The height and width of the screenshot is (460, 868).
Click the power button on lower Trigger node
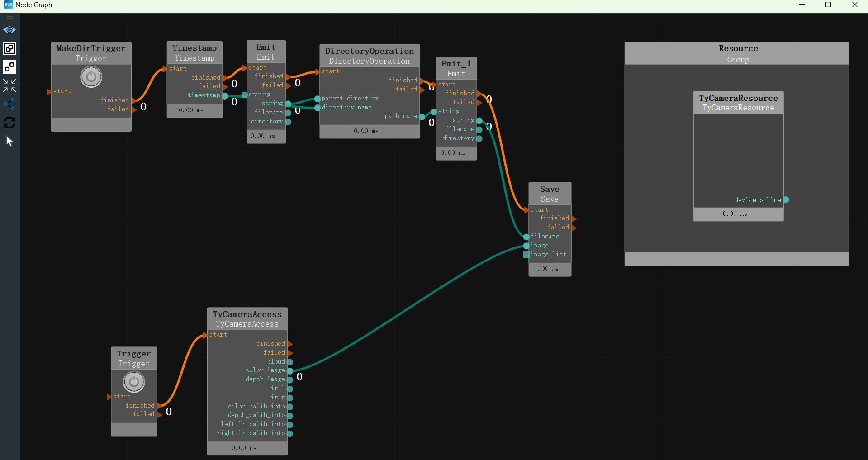[134, 382]
